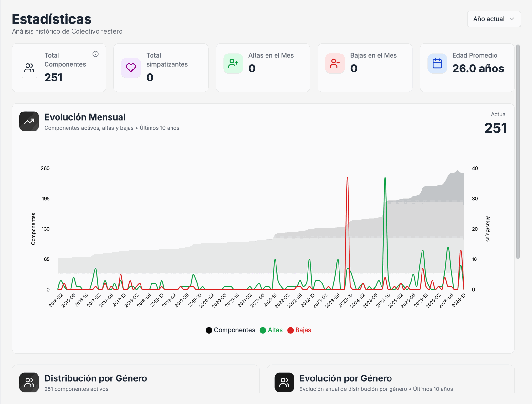Click the 2026-10 axis label

coord(459,301)
